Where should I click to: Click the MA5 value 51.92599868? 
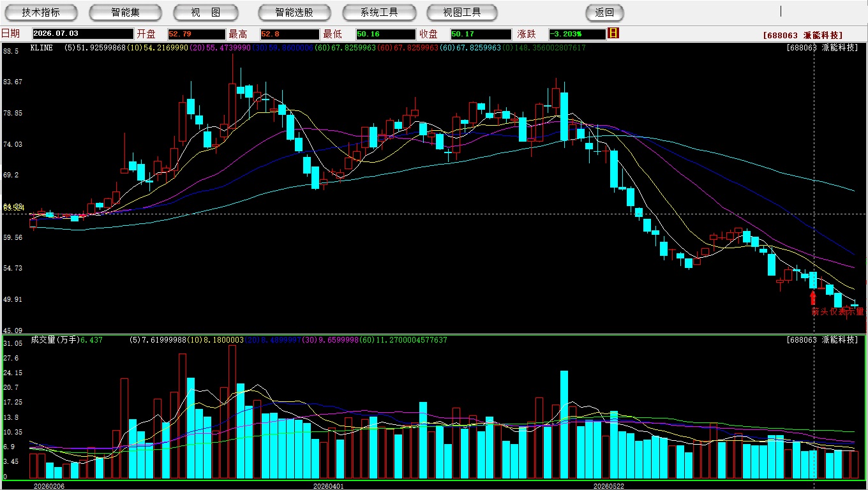[101, 48]
